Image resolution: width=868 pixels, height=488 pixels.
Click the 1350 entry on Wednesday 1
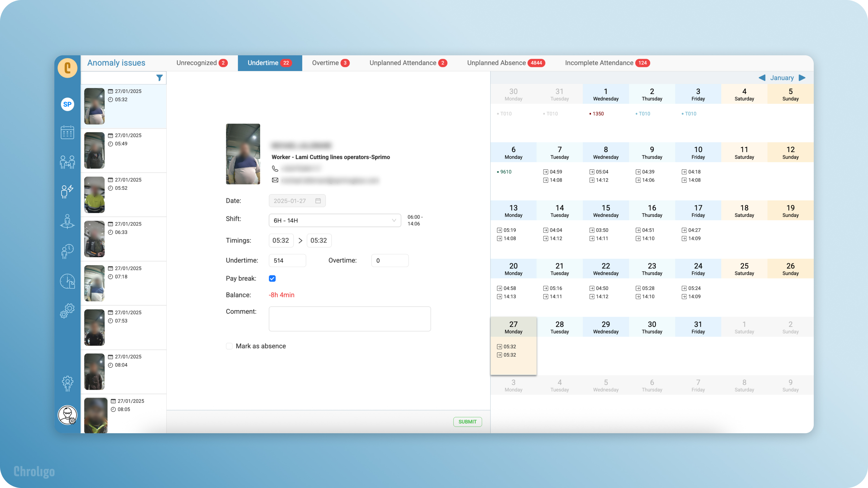[596, 114]
